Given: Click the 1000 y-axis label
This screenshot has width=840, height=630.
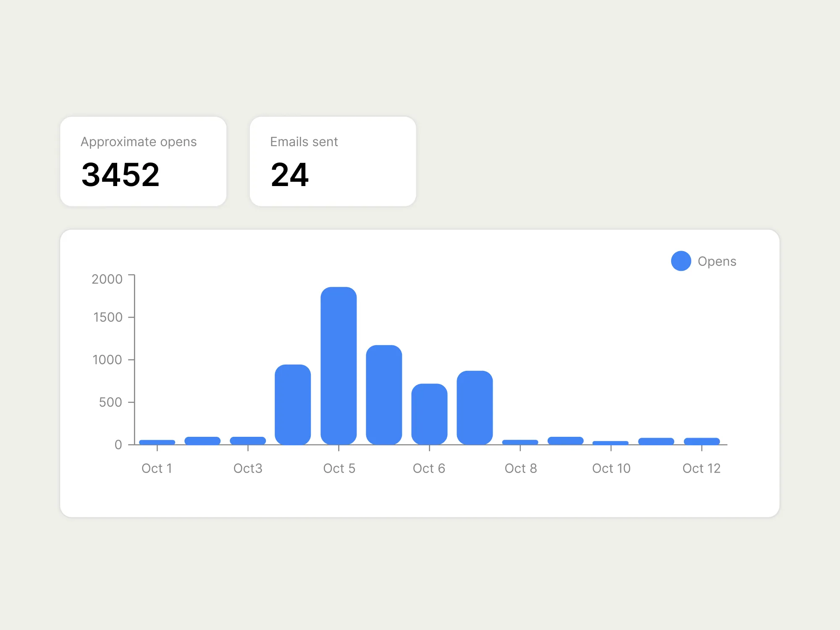Looking at the screenshot, I should (107, 360).
